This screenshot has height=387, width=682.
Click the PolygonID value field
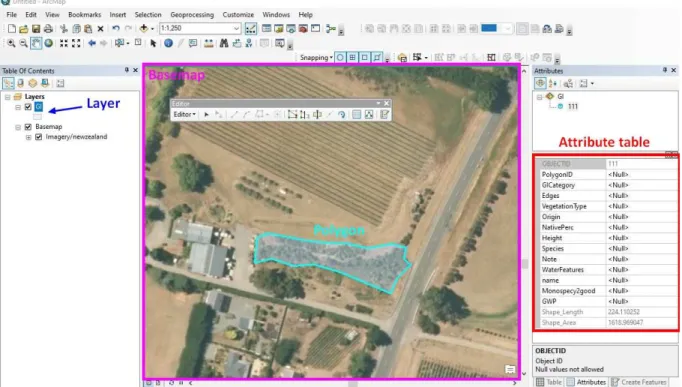(x=642, y=174)
